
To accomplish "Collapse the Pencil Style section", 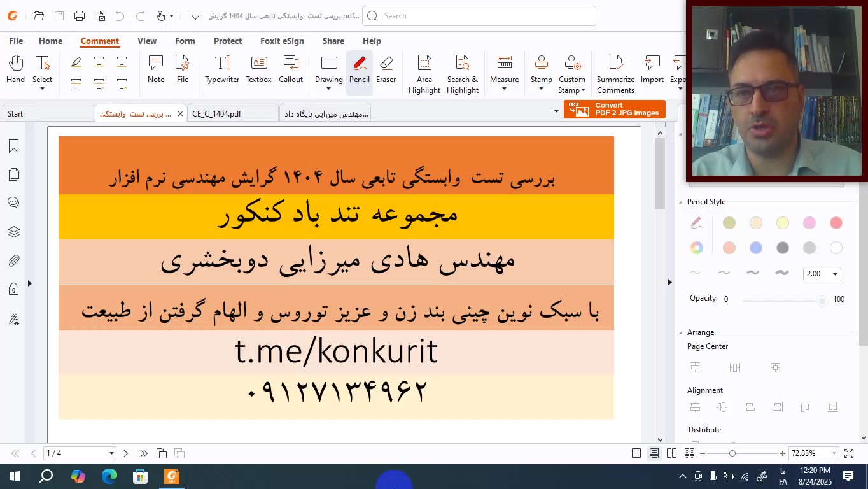I will (x=681, y=202).
